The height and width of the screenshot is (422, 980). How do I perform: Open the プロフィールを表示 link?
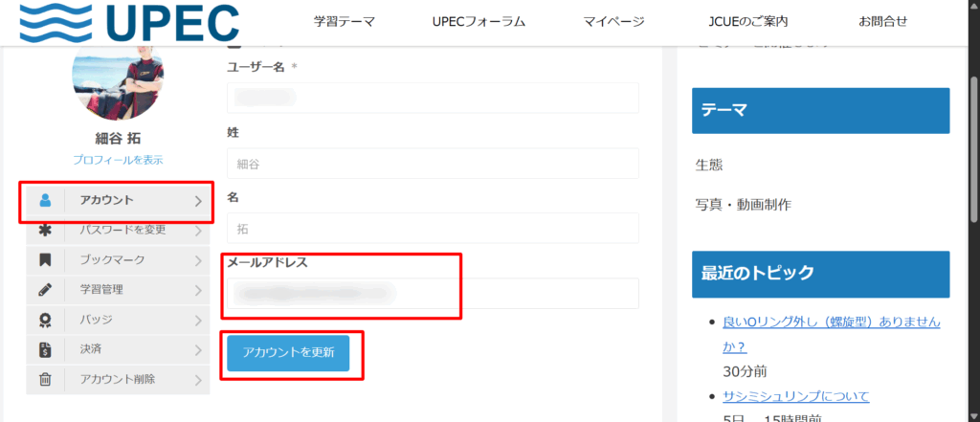[x=118, y=160]
